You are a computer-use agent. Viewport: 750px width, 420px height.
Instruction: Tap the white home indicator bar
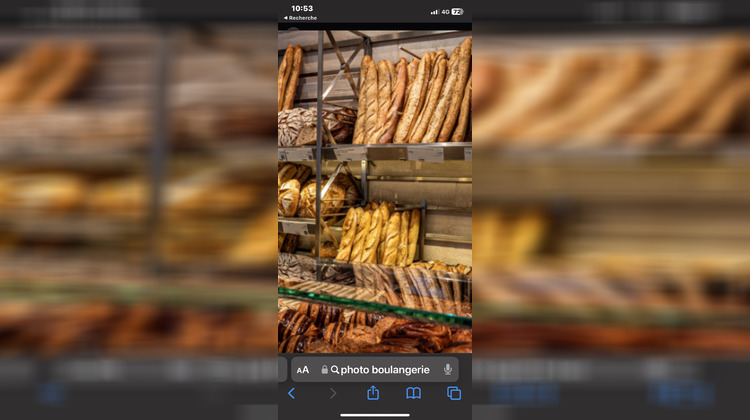375,415
